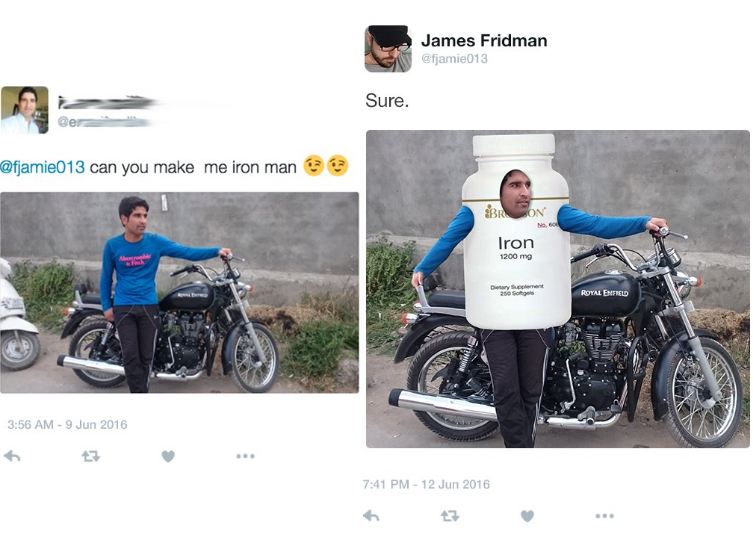Click the blurred username of left tweet
The image size is (753, 546).
(x=108, y=102)
